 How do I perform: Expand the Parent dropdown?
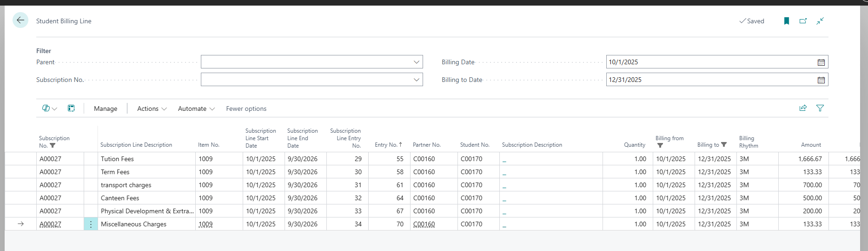416,62
